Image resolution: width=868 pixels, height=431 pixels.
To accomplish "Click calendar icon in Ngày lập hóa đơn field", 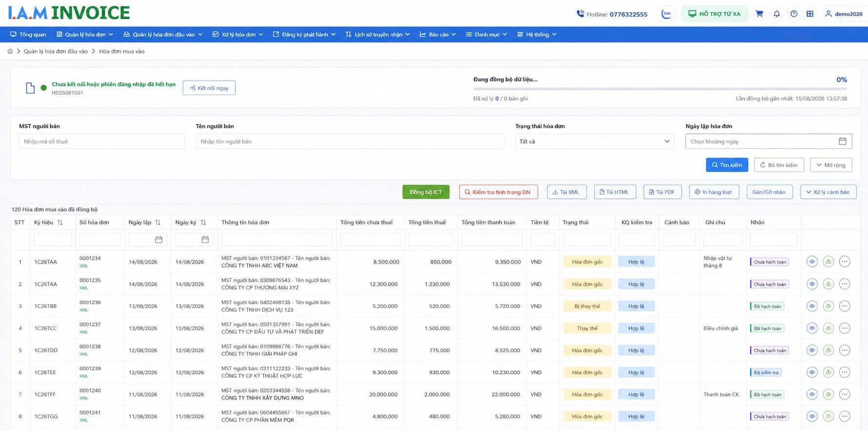I will click(x=843, y=141).
